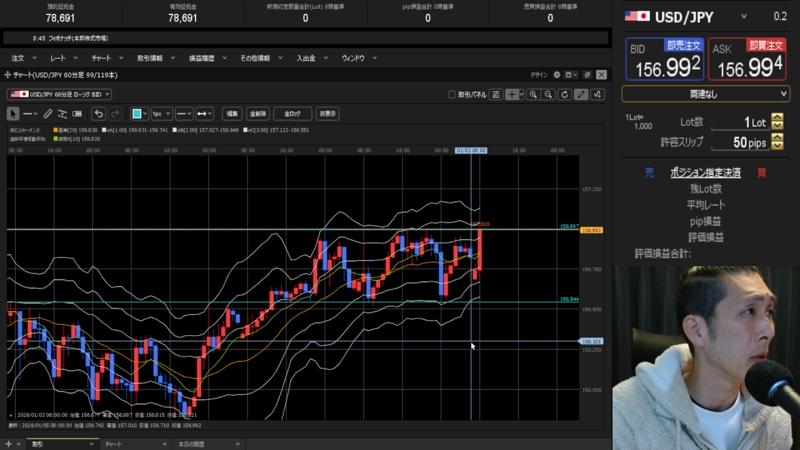This screenshot has width=800, height=450.
Task: Click the 全削除 button in chart toolbar
Action: [x=257, y=113]
